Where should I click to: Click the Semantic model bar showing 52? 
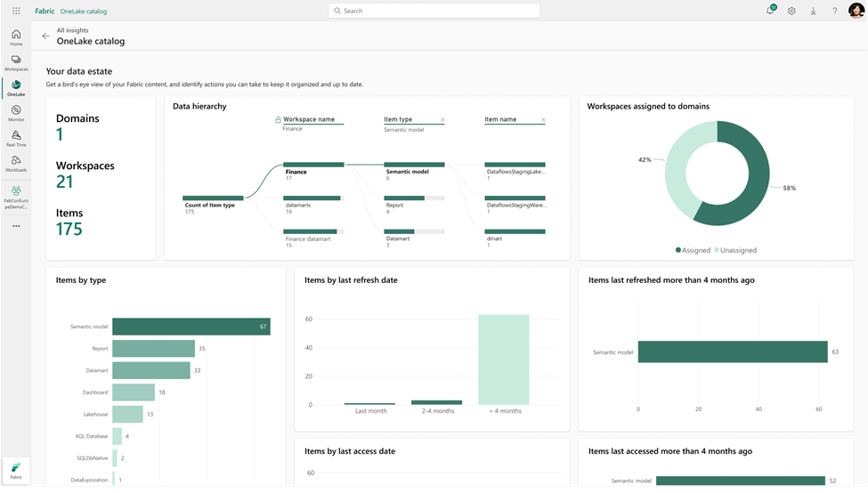741,481
